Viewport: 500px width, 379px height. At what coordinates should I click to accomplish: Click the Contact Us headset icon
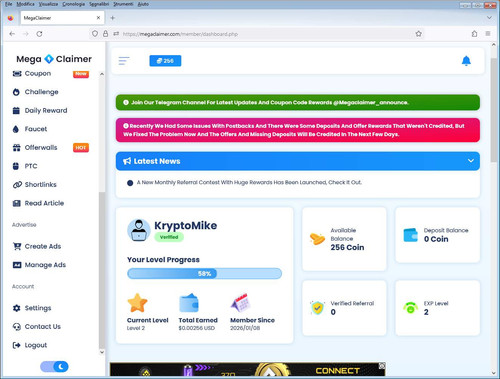pyautogui.click(x=17, y=327)
